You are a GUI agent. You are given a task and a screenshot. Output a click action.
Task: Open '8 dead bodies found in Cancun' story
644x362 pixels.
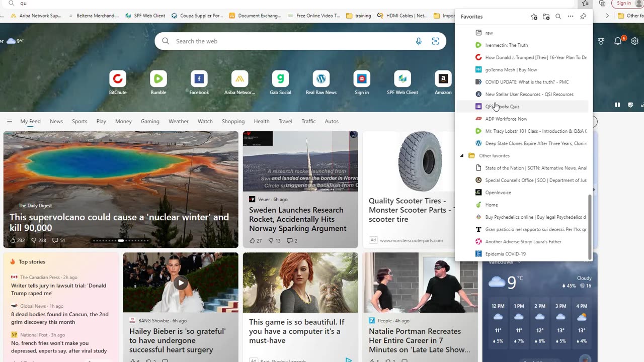pos(60,318)
